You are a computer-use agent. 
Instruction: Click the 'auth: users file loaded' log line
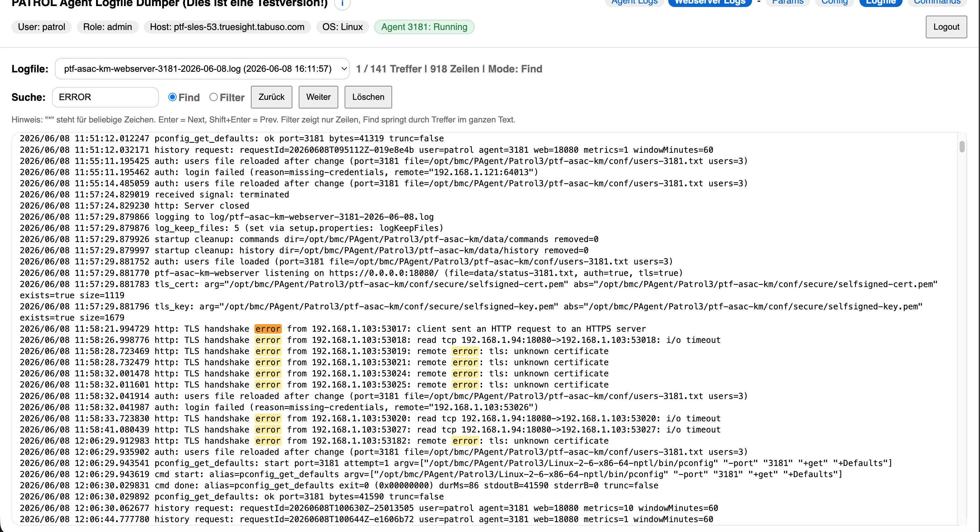346,262
